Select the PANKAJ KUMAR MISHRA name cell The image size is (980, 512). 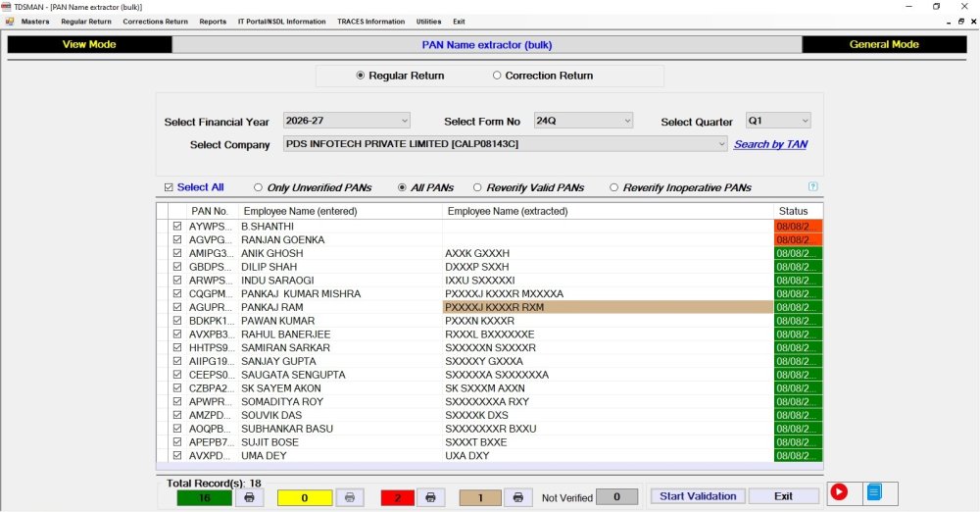(x=340, y=293)
